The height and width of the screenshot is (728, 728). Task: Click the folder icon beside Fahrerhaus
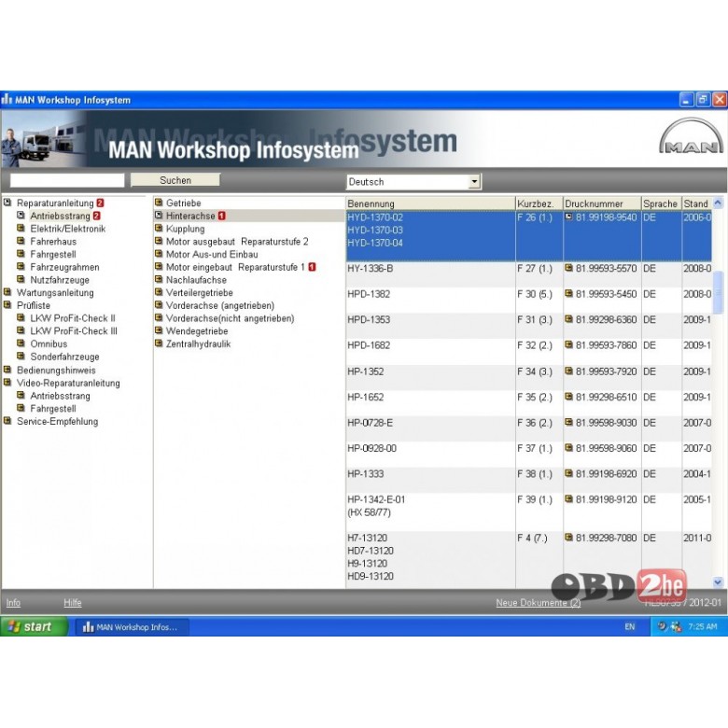pos(21,241)
